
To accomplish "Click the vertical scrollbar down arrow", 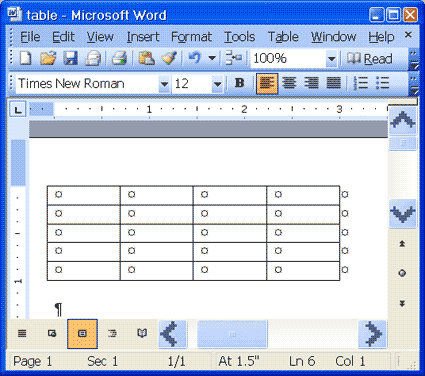I will 403,214.
